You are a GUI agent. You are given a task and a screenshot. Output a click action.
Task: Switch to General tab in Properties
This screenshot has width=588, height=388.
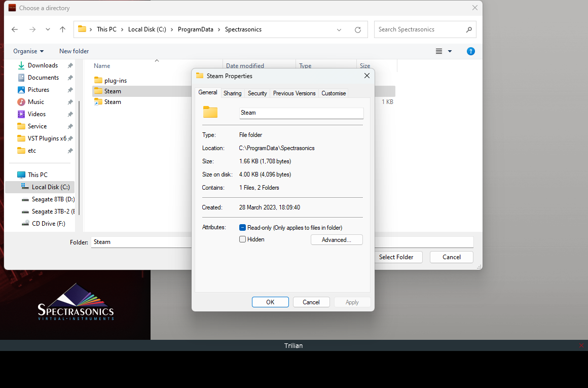(208, 92)
